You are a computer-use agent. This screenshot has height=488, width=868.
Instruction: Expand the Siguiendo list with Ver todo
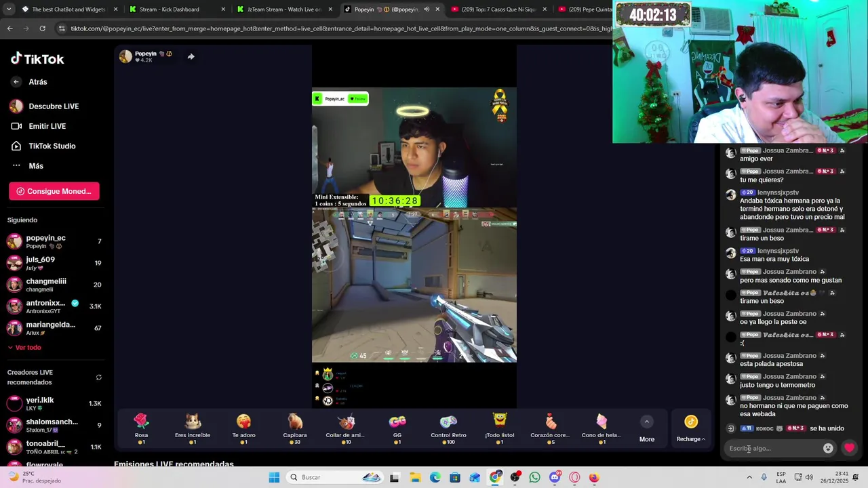tap(24, 348)
